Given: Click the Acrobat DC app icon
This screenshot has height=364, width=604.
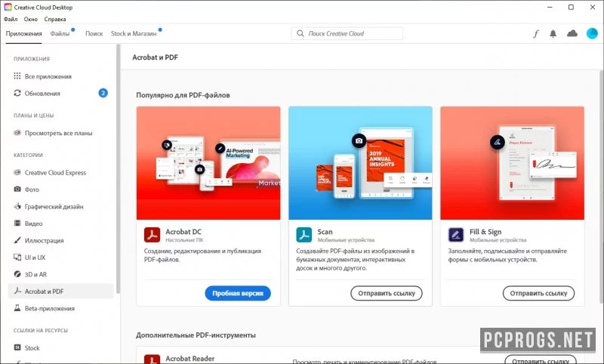Looking at the screenshot, I should [x=153, y=235].
